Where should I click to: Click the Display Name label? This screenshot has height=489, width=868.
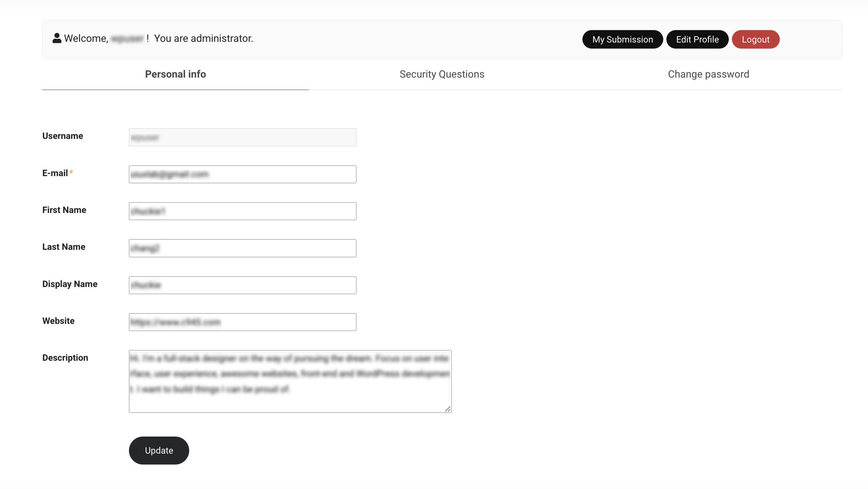[x=70, y=284]
